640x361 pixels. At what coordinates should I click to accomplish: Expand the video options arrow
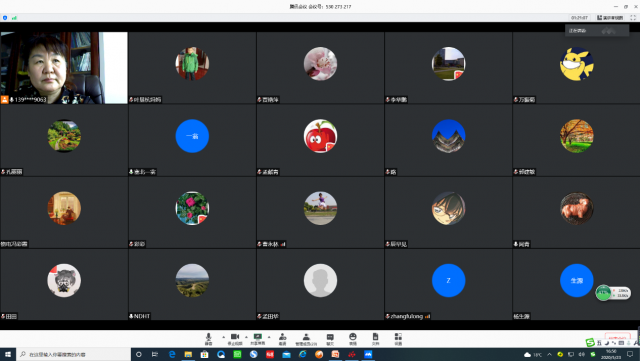[x=246, y=337]
